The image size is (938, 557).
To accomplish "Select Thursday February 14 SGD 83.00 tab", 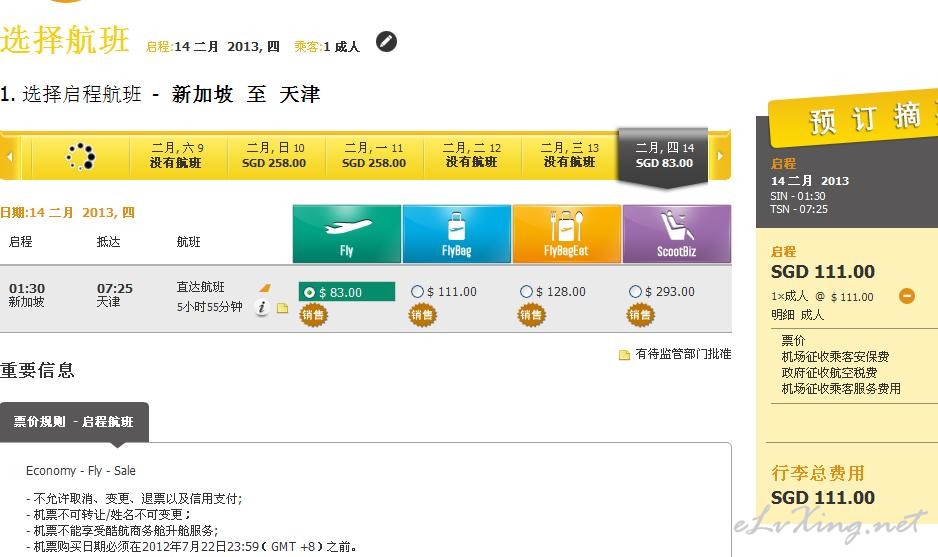I will pos(663,157).
